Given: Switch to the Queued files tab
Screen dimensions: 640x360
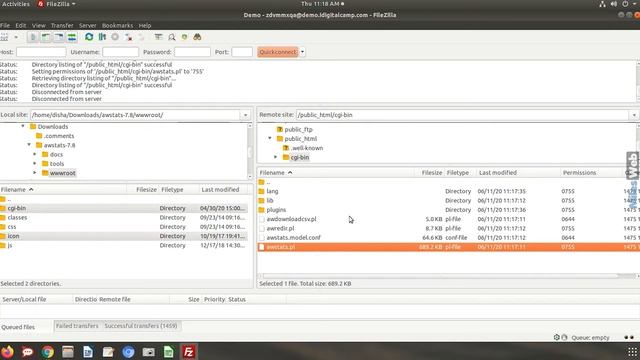Looking at the screenshot, I should [x=18, y=327].
